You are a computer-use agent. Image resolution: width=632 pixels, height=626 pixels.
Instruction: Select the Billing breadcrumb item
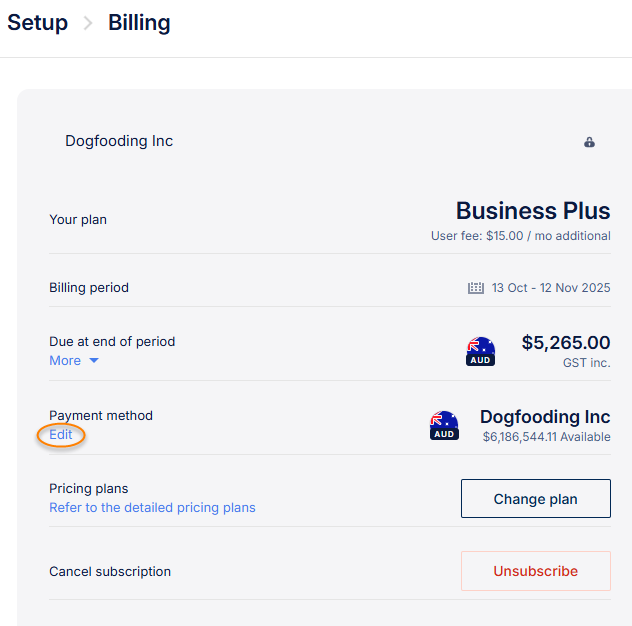[x=139, y=23]
